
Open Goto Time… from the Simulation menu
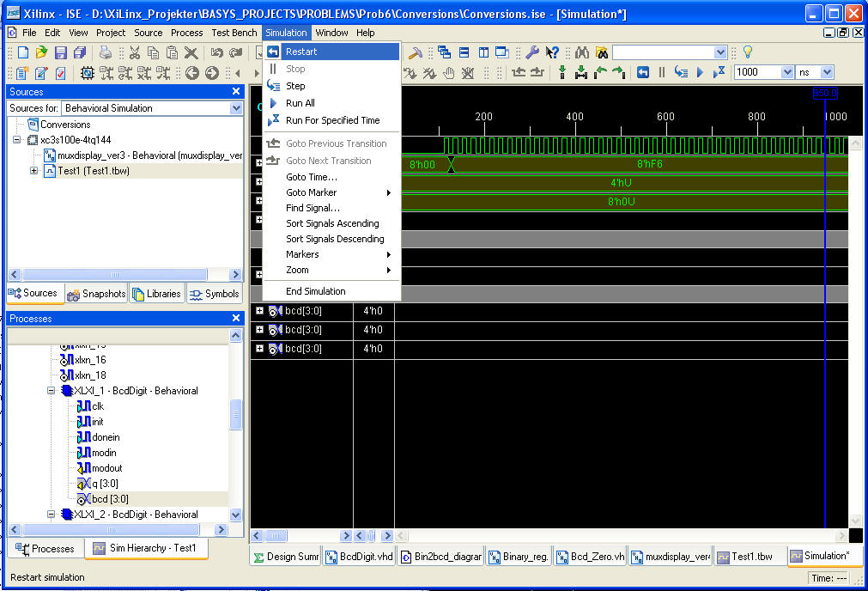tap(331, 177)
